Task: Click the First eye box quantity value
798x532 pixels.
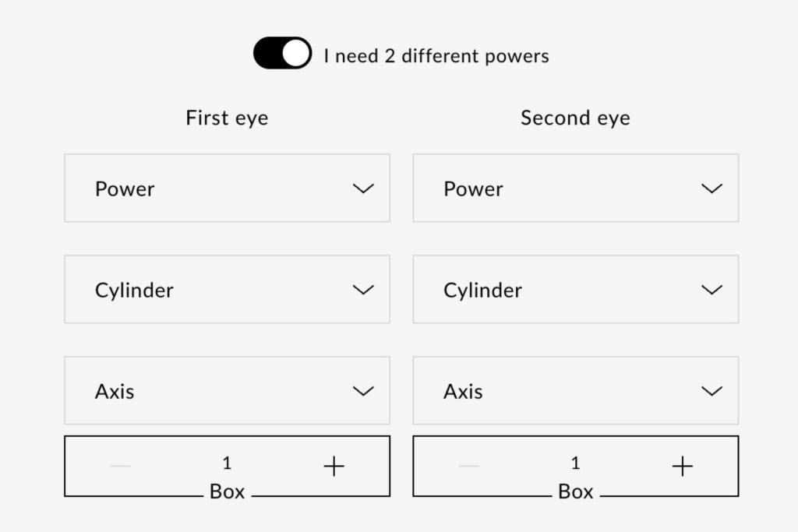Action: pyautogui.click(x=227, y=464)
